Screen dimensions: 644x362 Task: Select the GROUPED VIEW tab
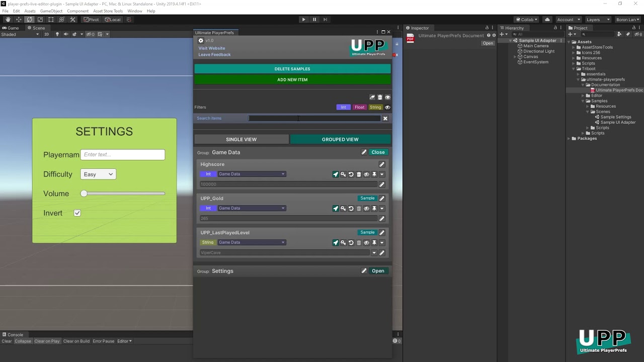click(340, 139)
